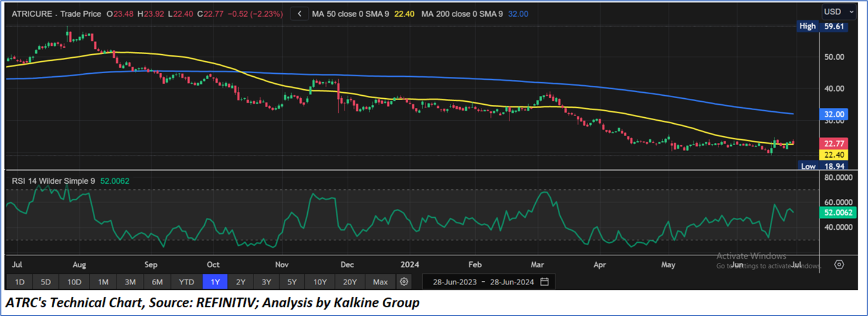The width and height of the screenshot is (868, 316).
Task: Select the 1D time range
Action: point(20,281)
